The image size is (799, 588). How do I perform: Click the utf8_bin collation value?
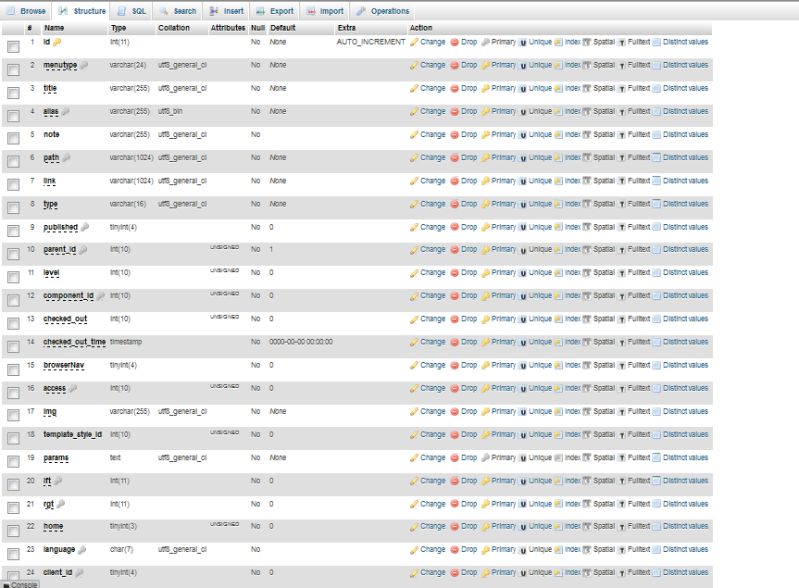coord(170,111)
